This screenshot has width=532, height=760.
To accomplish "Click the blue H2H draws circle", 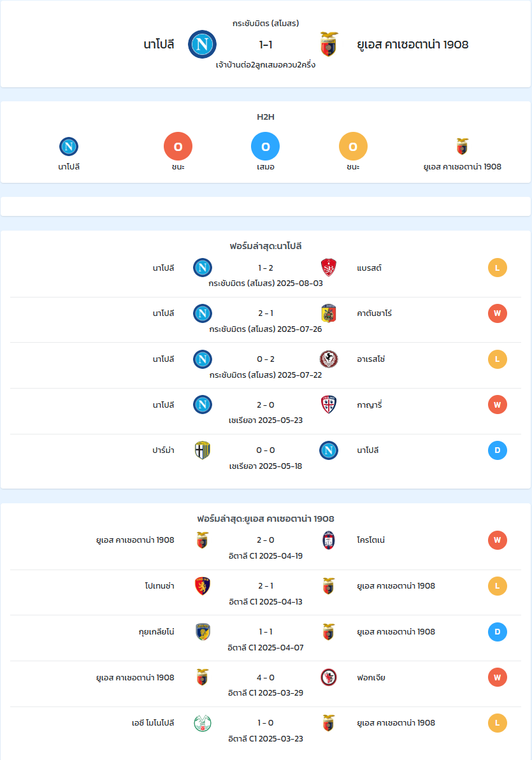I will tap(265, 147).
